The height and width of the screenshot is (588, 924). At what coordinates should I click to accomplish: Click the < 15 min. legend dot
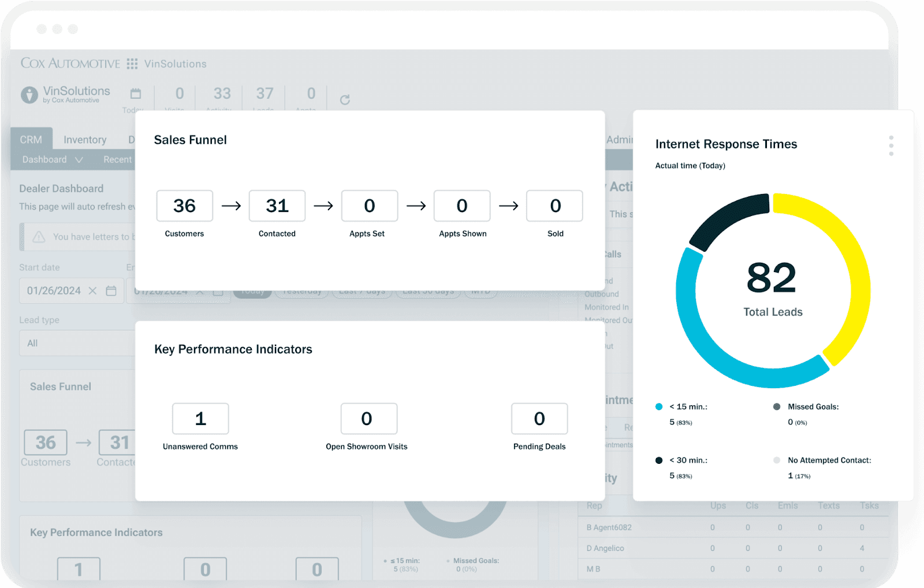(659, 407)
